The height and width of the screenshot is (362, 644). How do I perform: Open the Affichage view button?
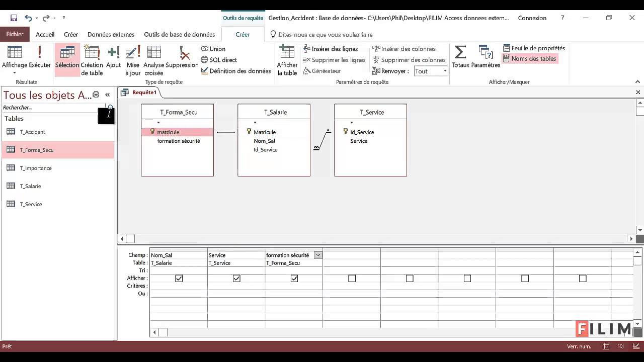click(15, 60)
